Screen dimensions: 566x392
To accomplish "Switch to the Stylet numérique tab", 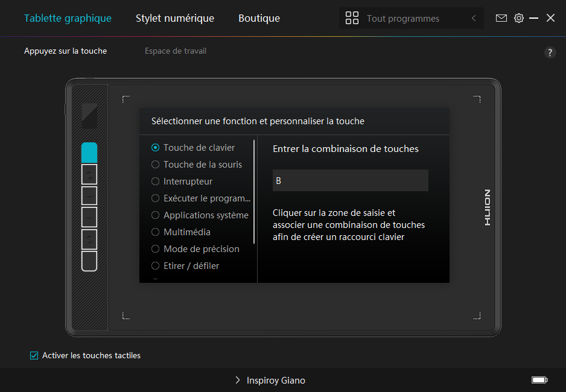I will click(x=175, y=18).
